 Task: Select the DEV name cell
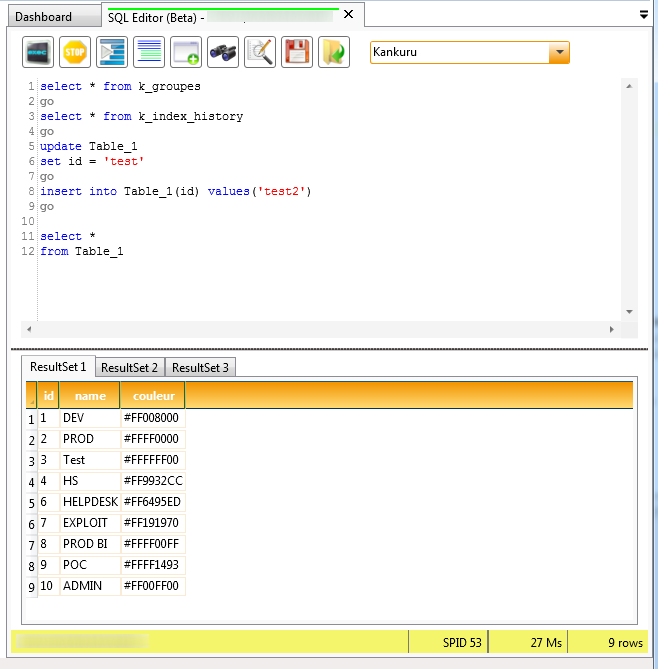90,418
